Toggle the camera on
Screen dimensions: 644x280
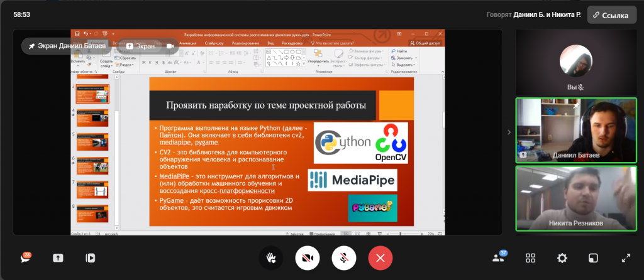point(307,258)
